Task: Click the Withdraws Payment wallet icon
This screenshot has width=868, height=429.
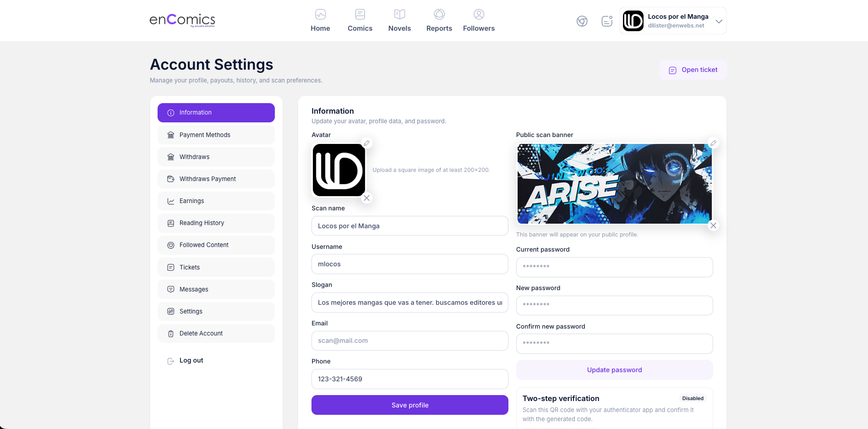Action: (171, 179)
